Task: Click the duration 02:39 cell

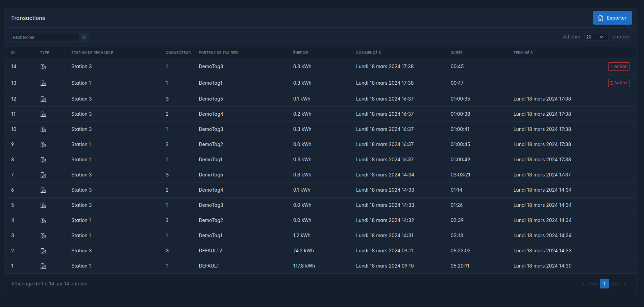Action: click(x=457, y=220)
